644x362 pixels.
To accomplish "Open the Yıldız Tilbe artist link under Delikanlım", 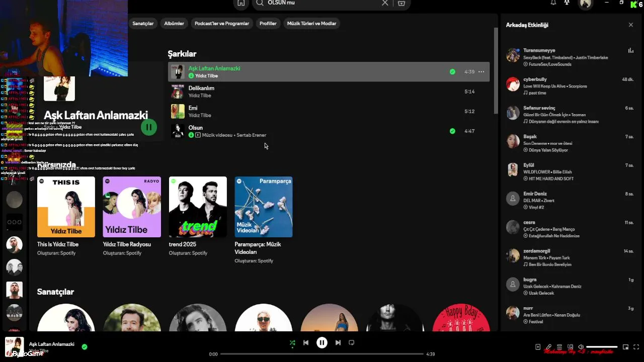I will (x=200, y=96).
